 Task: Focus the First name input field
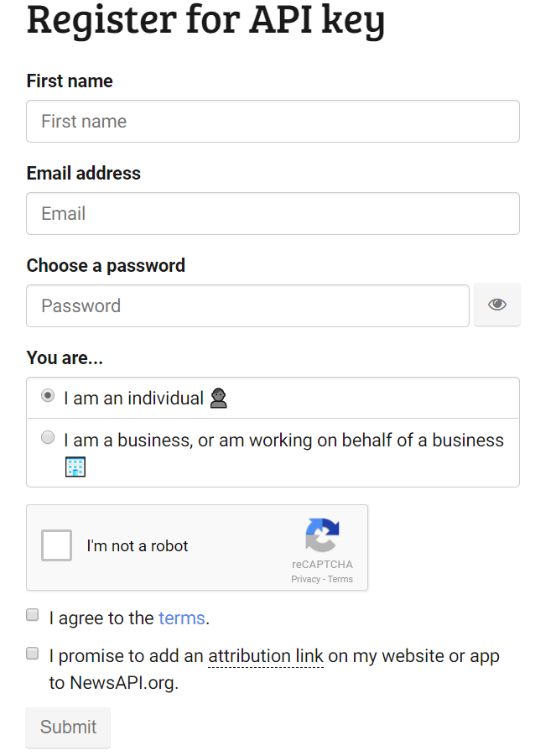pyautogui.click(x=273, y=122)
